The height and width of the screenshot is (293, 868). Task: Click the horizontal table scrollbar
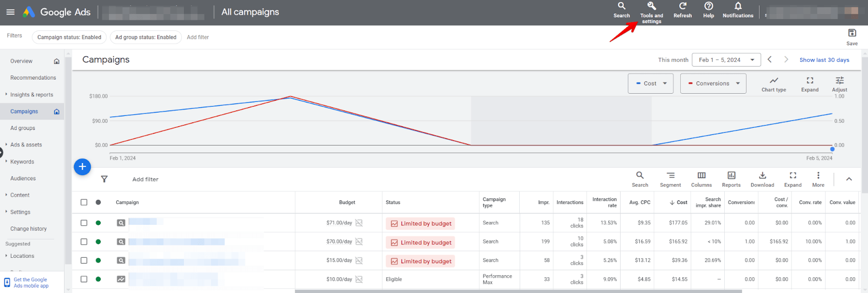518,291
